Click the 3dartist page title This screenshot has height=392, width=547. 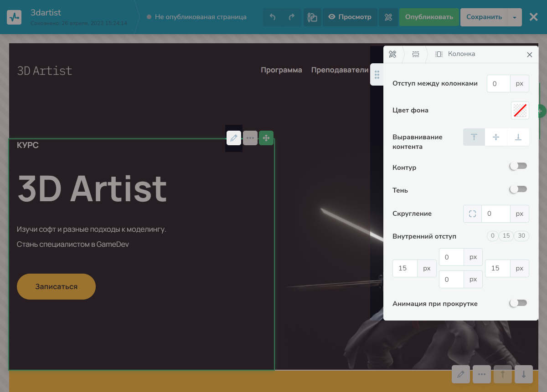46,12
